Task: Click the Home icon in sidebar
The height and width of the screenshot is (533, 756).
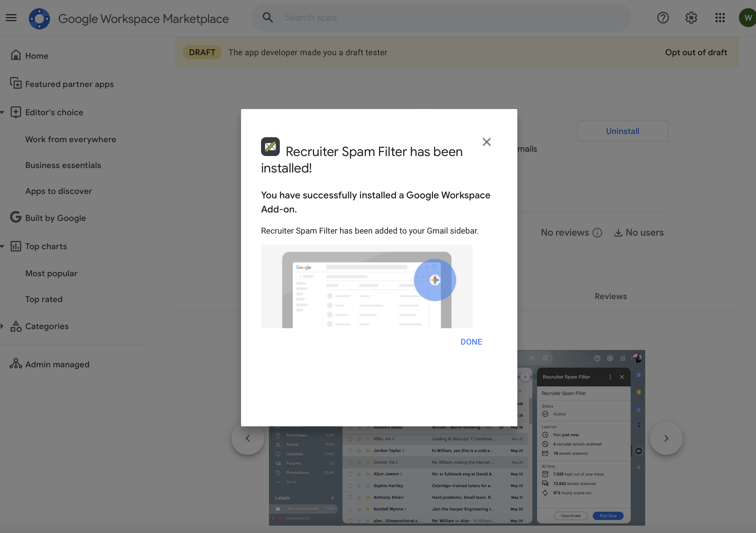Action: pos(16,55)
